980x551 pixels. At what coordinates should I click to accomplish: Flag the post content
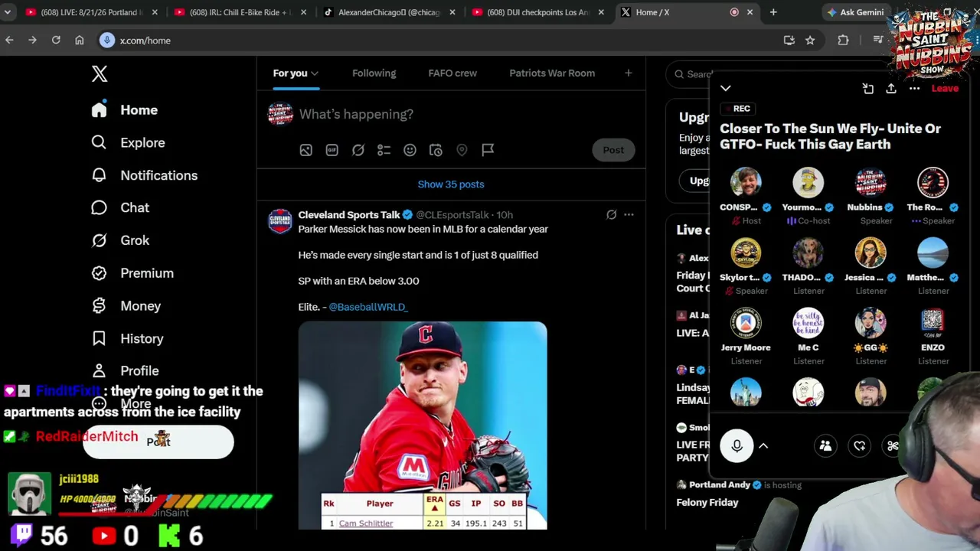(488, 150)
